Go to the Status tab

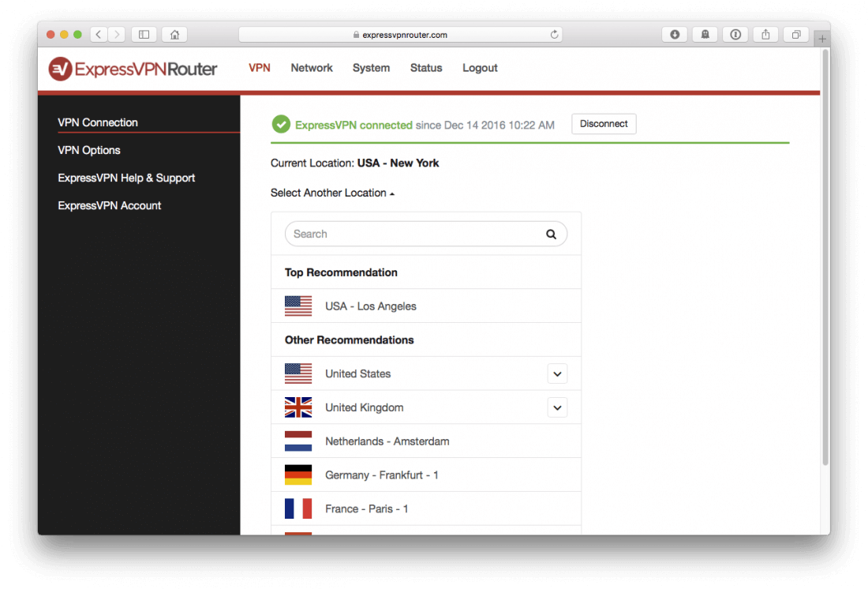point(426,68)
